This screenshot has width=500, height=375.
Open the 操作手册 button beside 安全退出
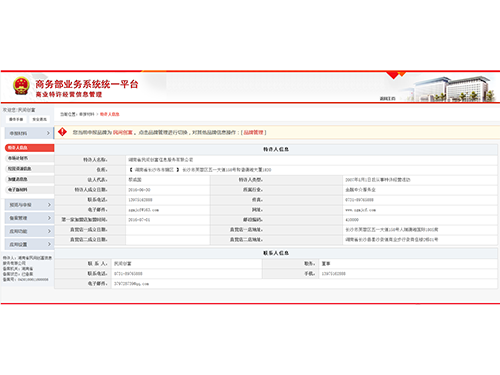16,119
